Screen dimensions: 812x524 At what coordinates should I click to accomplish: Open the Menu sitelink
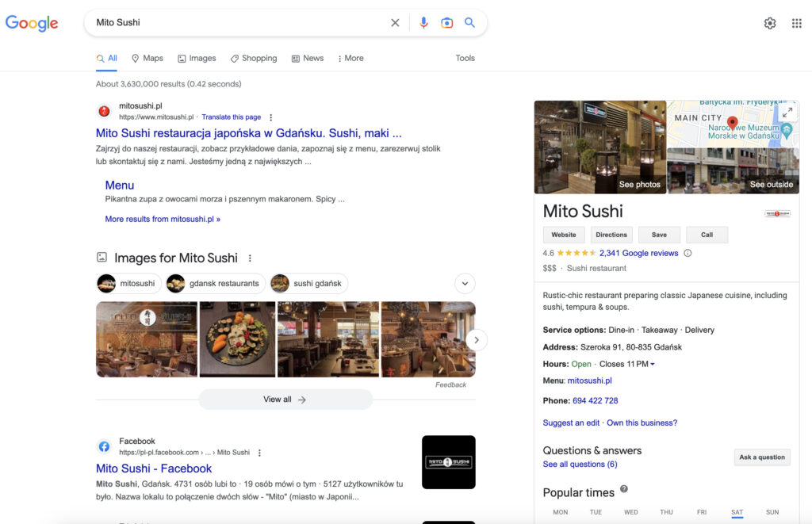[x=120, y=186]
